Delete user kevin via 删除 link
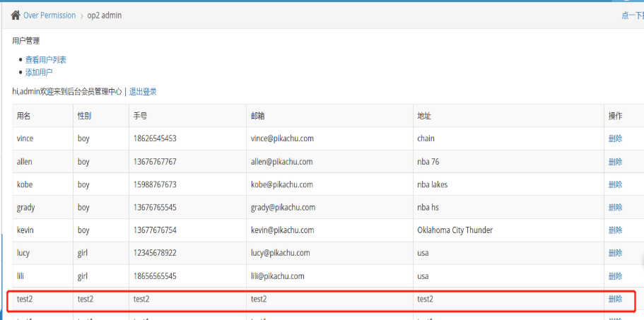Screen dimensions: 644x320 coord(615,230)
